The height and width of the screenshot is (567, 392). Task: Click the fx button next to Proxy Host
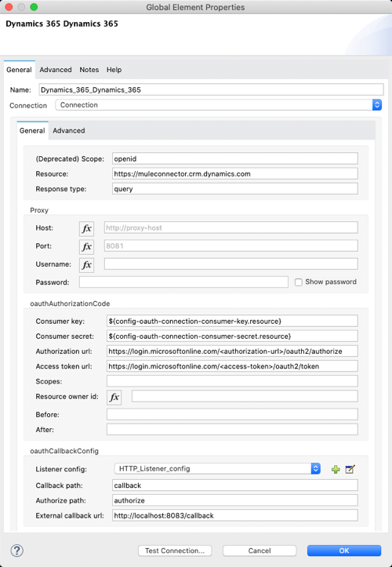pos(86,228)
